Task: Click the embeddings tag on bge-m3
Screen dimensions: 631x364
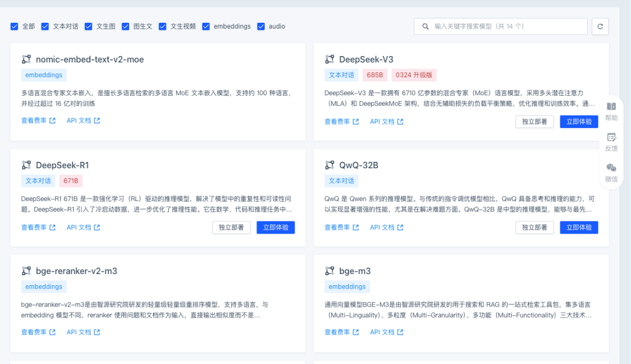Action: point(347,287)
